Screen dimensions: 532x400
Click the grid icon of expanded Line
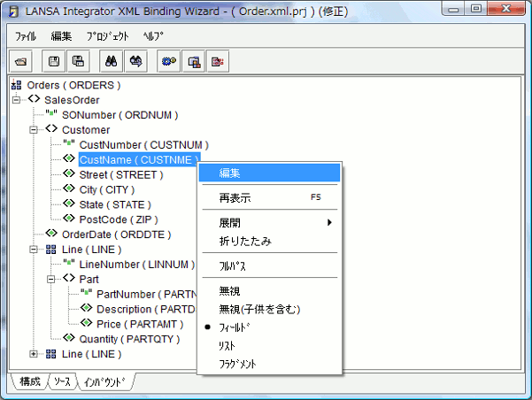pyautogui.click(x=51, y=250)
